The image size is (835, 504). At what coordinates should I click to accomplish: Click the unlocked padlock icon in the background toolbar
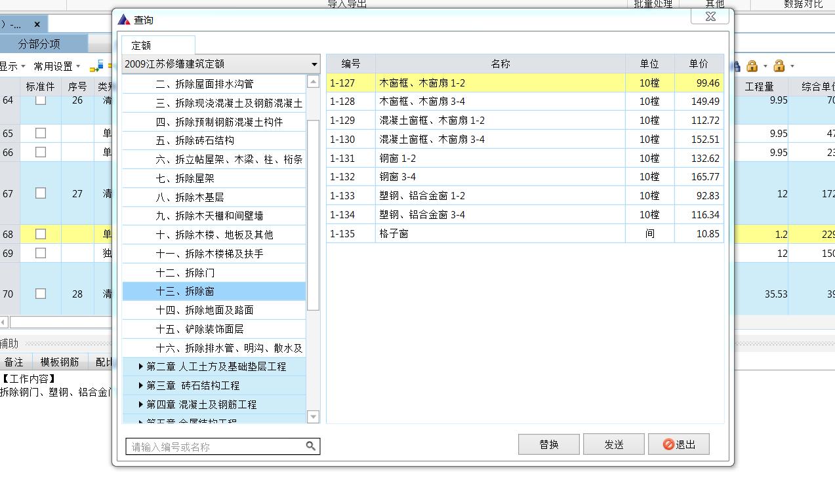point(779,66)
